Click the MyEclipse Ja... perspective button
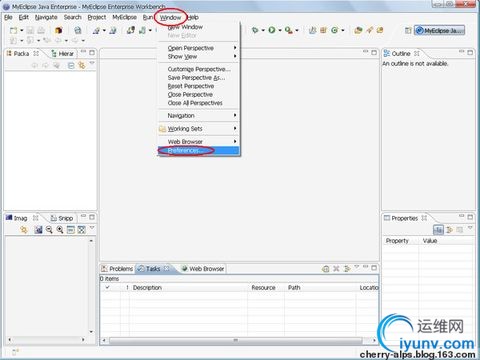The width and height of the screenshot is (480, 360). pyautogui.click(x=440, y=30)
